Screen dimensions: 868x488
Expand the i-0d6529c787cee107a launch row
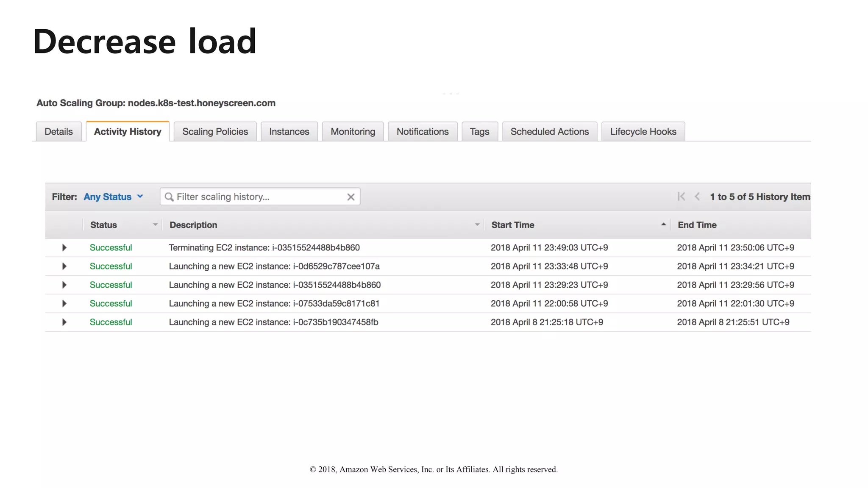(x=64, y=266)
